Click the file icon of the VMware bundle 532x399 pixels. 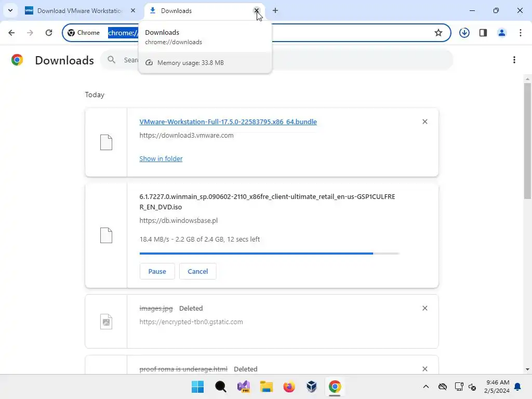coord(106,142)
